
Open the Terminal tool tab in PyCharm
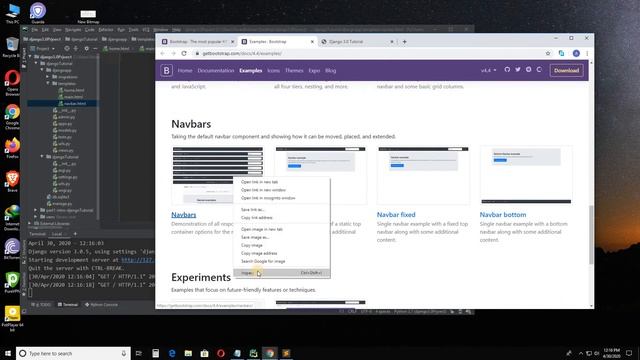click(x=68, y=304)
